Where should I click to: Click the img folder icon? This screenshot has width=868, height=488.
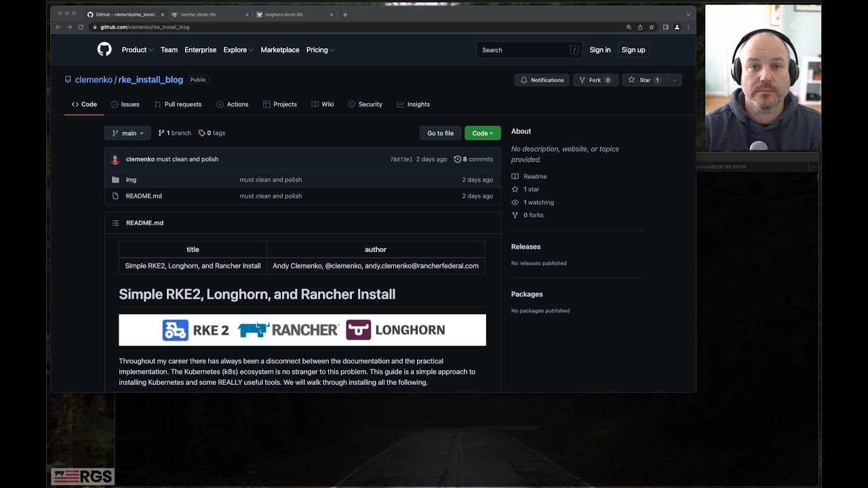click(x=115, y=180)
